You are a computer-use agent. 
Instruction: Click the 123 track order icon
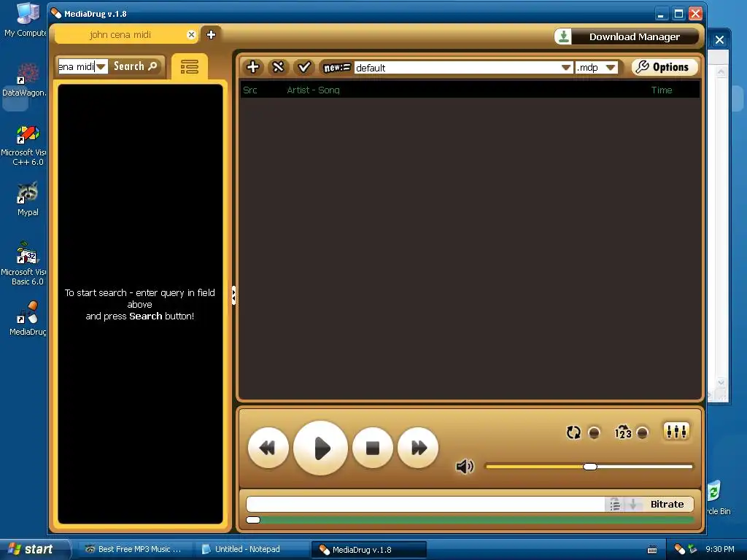[x=623, y=432]
